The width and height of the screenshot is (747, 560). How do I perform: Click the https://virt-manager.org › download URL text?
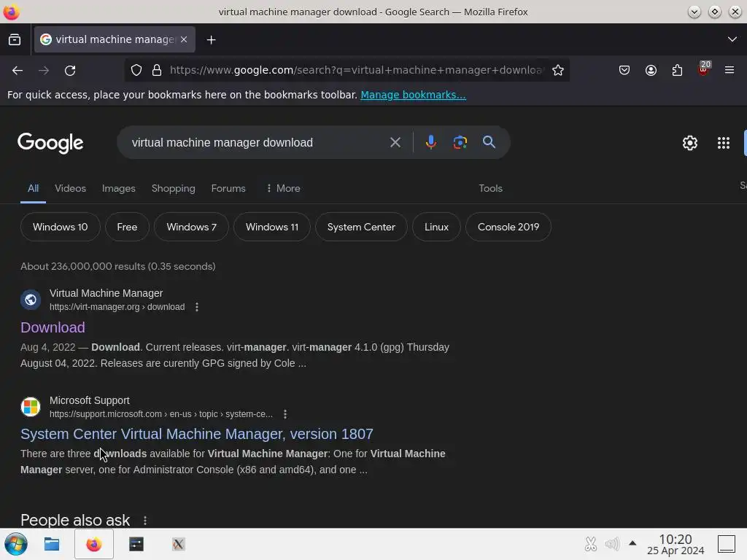point(117,307)
